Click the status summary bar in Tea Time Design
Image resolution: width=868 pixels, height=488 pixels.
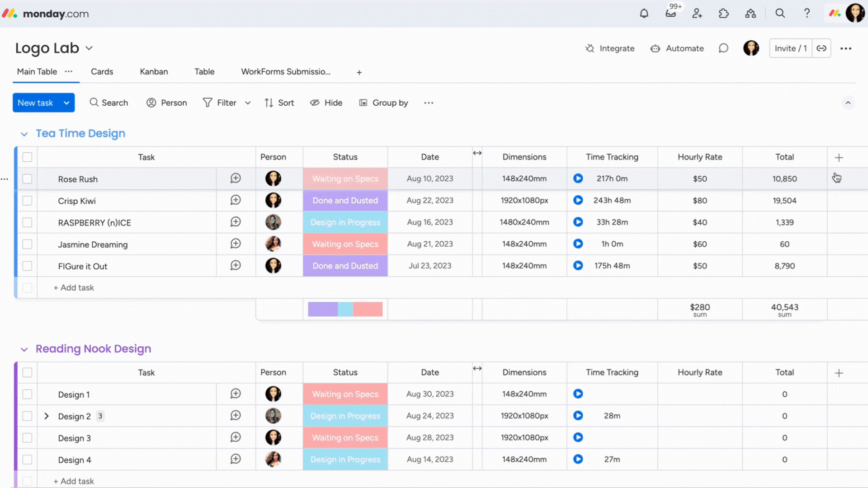click(x=345, y=310)
